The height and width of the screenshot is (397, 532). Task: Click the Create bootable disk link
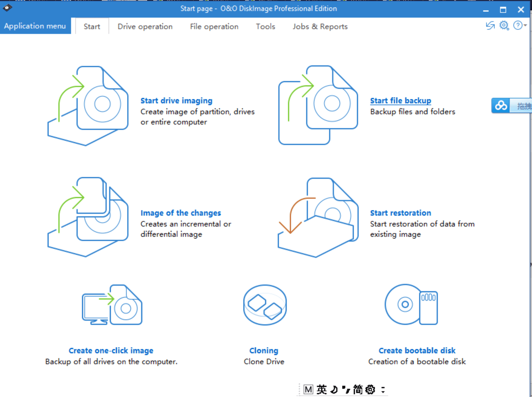pos(417,350)
